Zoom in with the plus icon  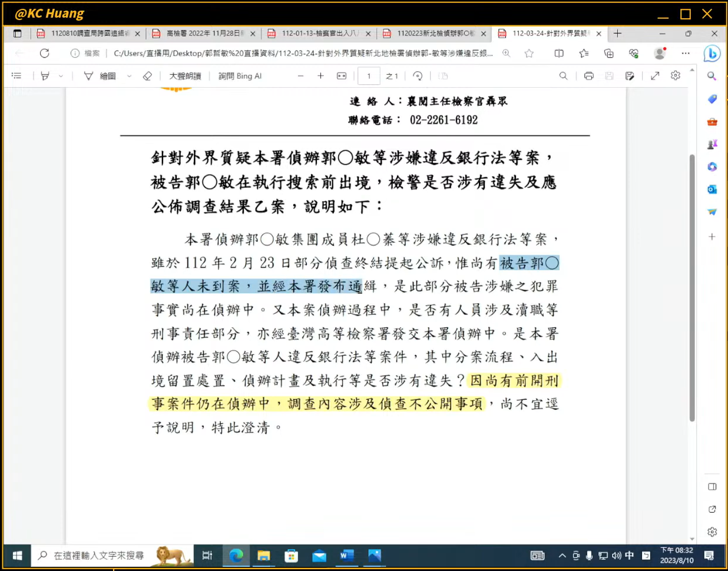[320, 76]
